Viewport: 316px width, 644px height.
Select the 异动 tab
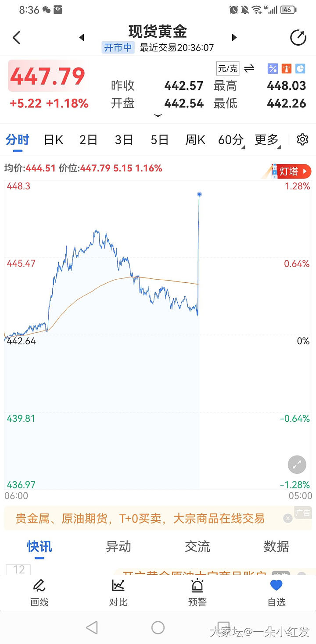coord(118,547)
